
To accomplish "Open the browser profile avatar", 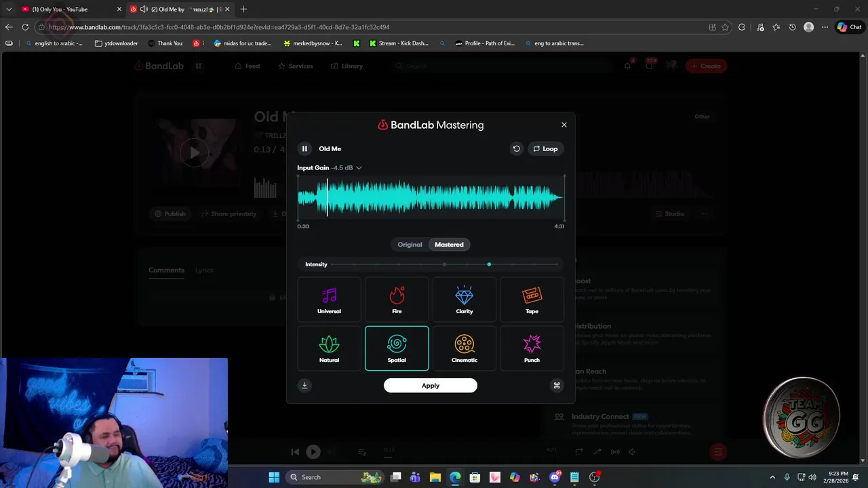I will click(x=808, y=27).
